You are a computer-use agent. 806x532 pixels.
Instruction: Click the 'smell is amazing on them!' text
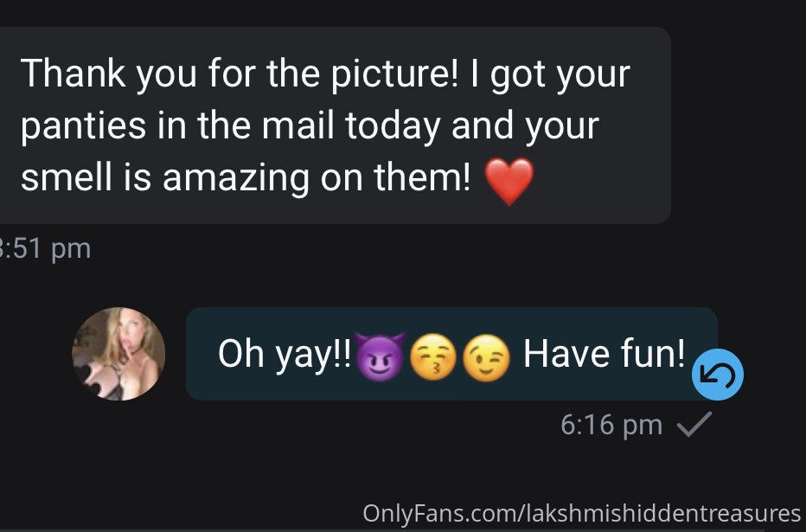pyautogui.click(x=246, y=177)
